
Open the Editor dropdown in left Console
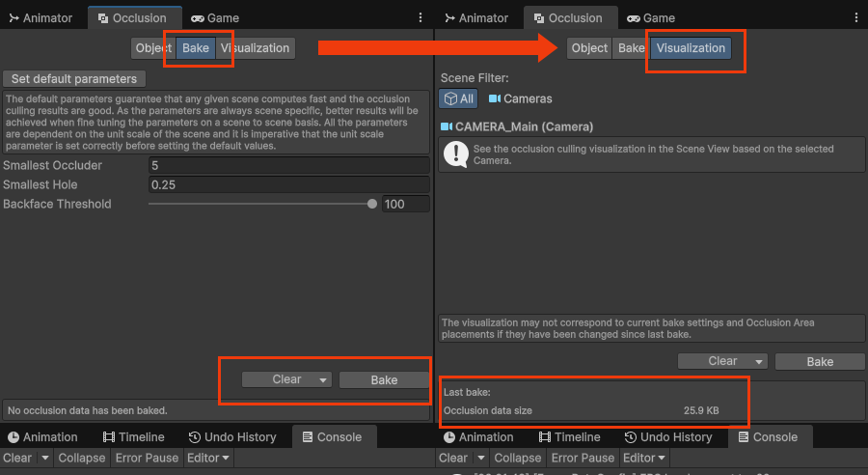[207, 458]
